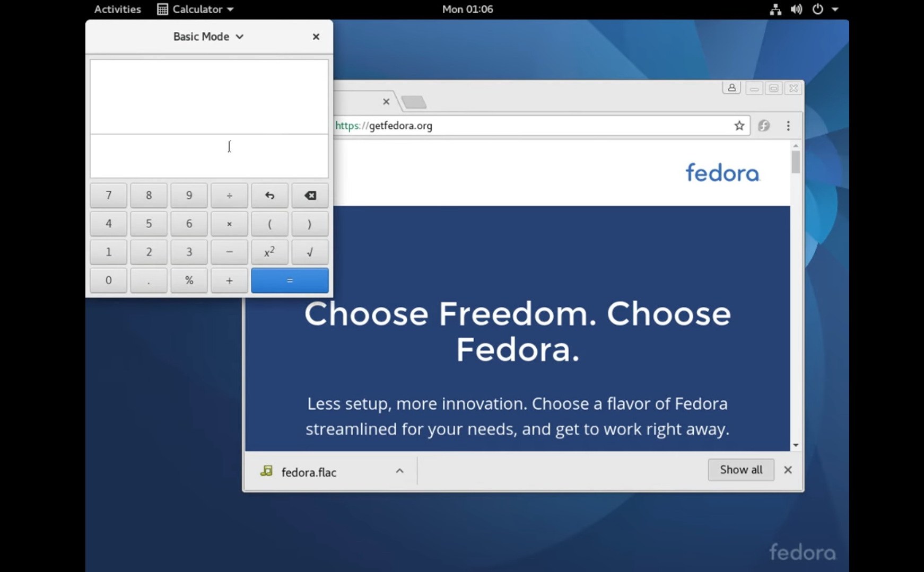Click Show all downloads button

[741, 470]
